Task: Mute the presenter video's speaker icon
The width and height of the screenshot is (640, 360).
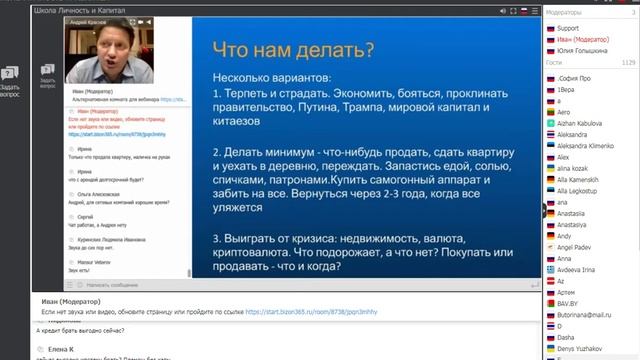Action: [149, 22]
